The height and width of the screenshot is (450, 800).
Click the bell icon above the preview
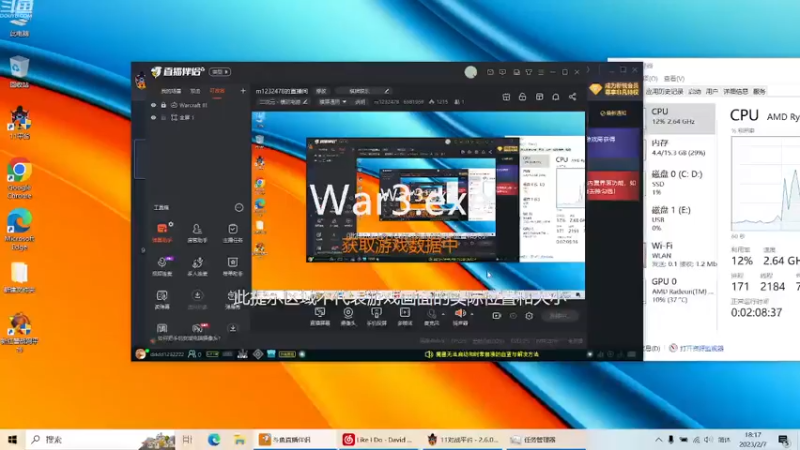(556, 96)
